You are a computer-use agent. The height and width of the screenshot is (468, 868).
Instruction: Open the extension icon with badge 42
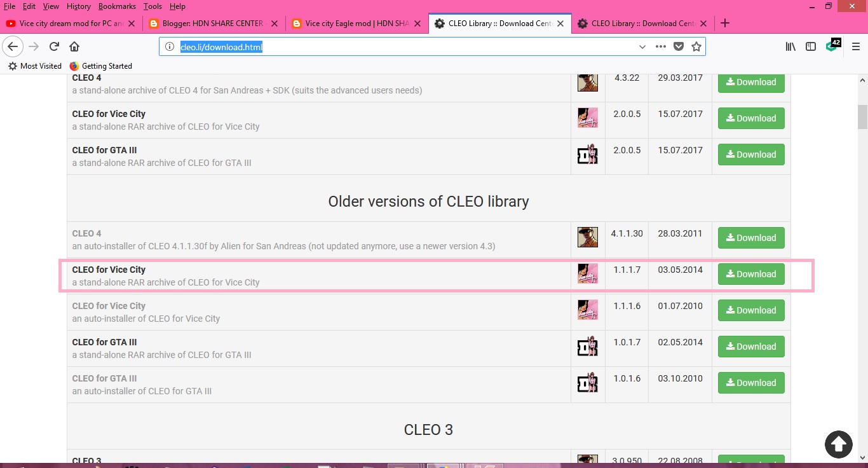832,46
